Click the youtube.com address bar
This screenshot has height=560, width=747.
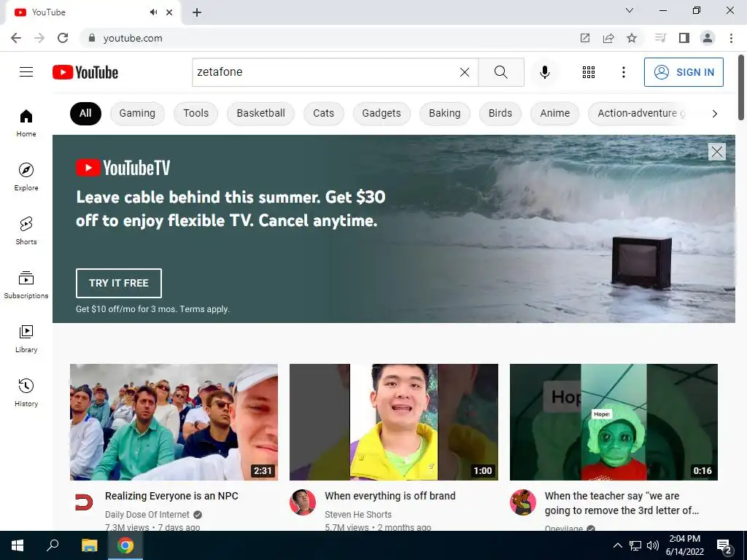tap(333, 38)
